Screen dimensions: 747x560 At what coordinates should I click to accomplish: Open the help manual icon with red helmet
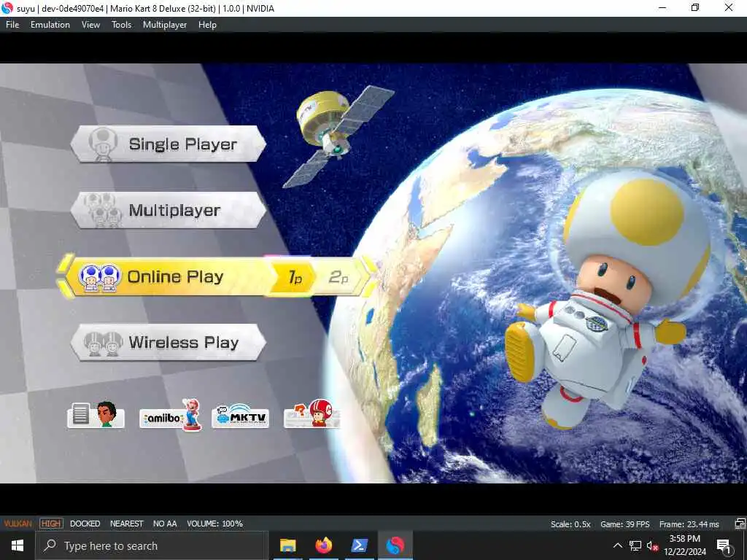pos(312,414)
